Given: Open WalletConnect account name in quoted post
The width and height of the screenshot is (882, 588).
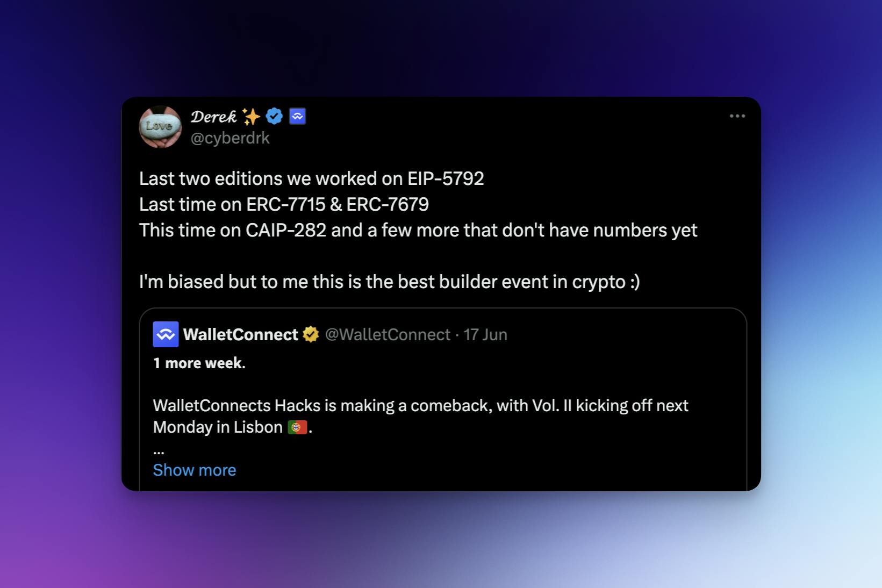Looking at the screenshot, I should pos(240,334).
